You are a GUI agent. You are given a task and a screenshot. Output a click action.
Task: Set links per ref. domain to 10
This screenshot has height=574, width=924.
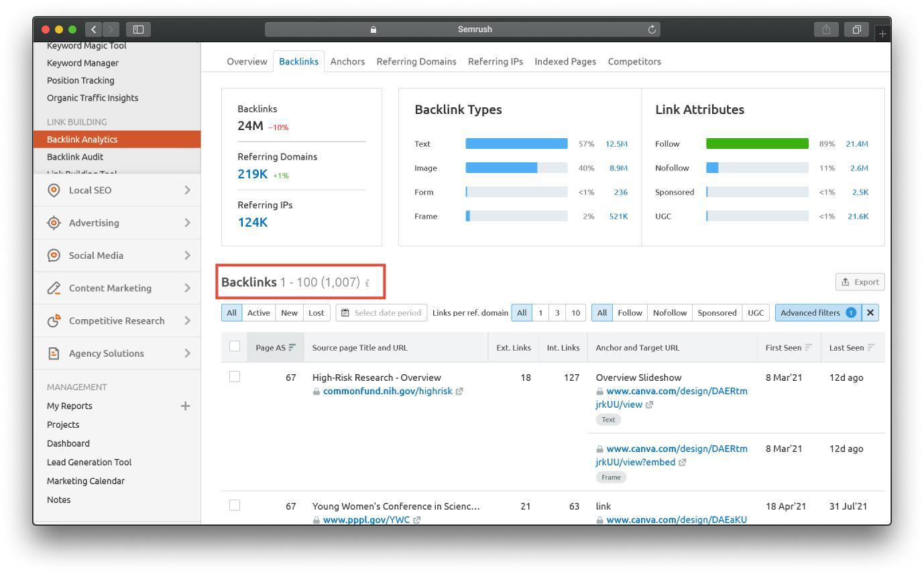tap(575, 312)
